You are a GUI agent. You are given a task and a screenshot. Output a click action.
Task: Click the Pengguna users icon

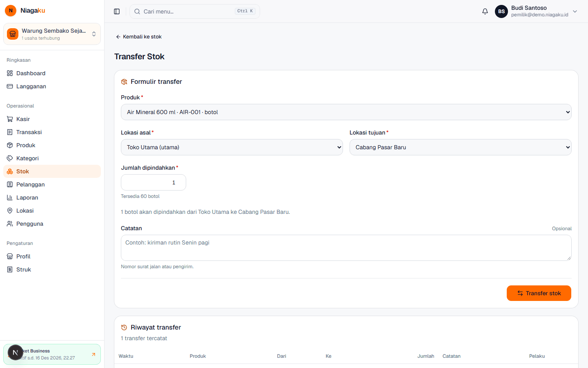coord(10,224)
